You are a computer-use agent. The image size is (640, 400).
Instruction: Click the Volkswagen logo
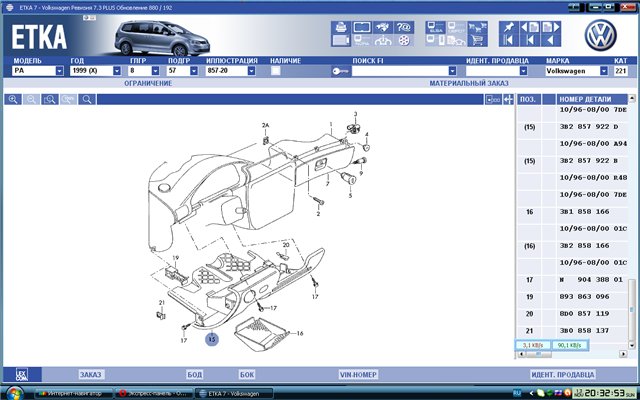click(x=602, y=34)
